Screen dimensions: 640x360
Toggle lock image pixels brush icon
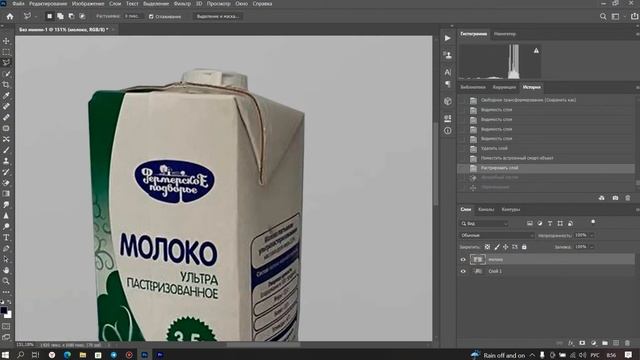(x=497, y=247)
